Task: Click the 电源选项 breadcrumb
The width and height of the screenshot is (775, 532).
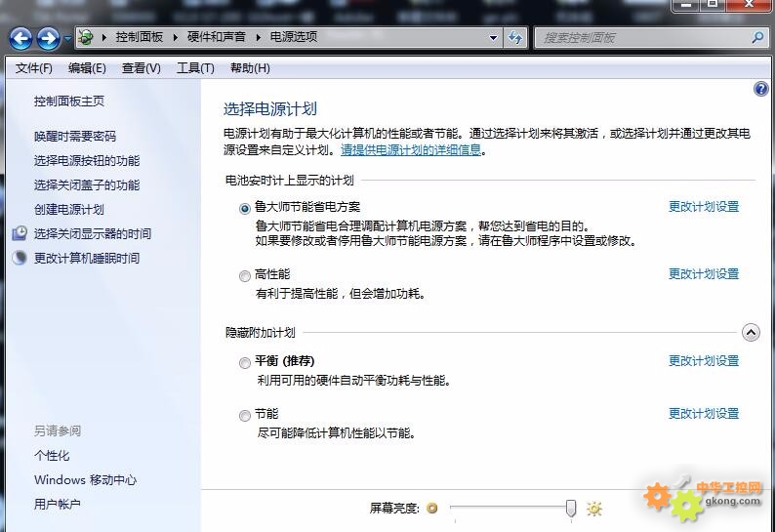Action: click(x=294, y=37)
